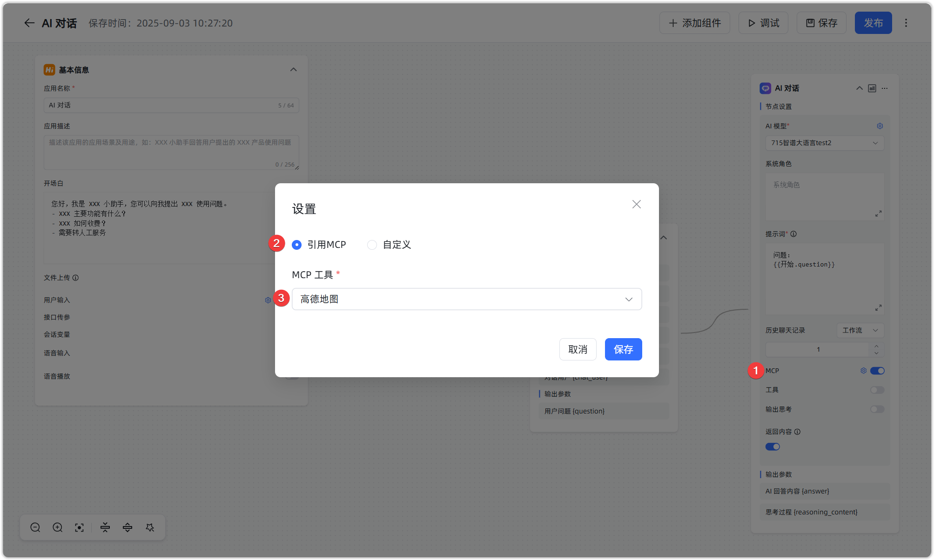
Task: Open the 715智谱大语言test2 model dropdown
Action: tap(824, 143)
